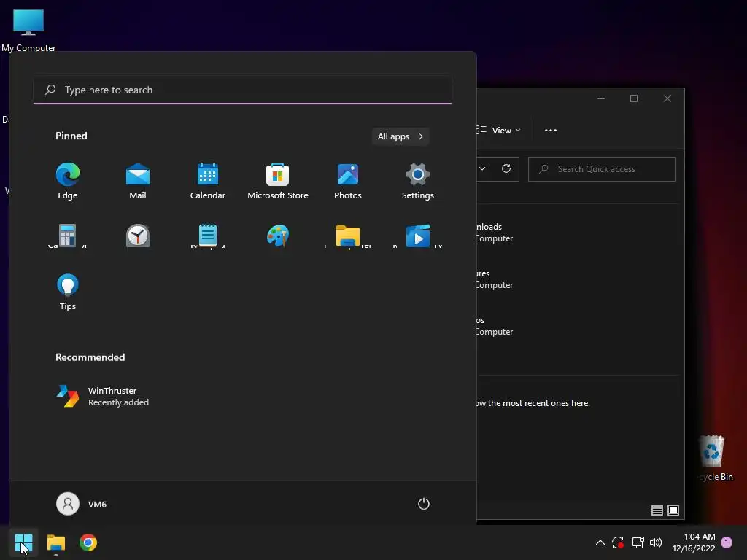Open File Explorer from the taskbar
747x560 pixels.
tap(55, 542)
